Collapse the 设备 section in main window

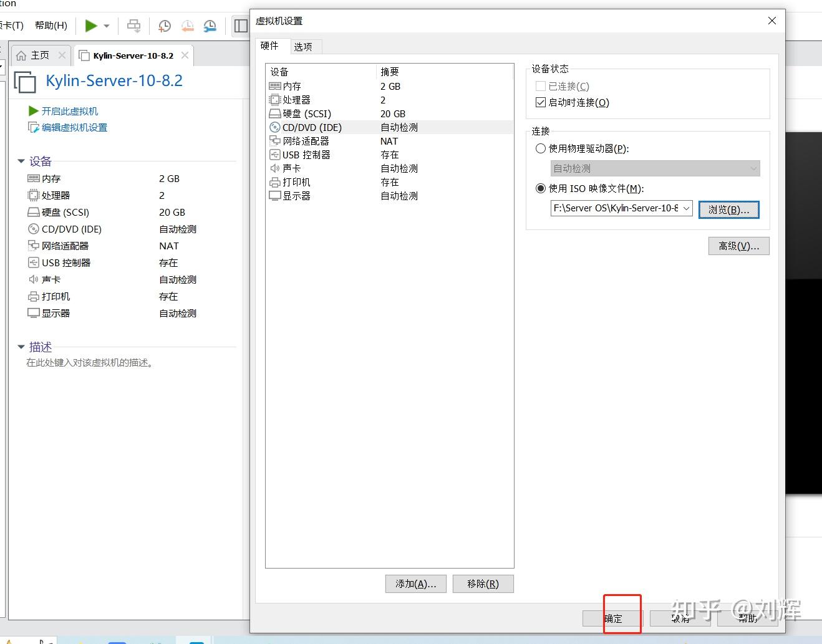click(x=21, y=161)
